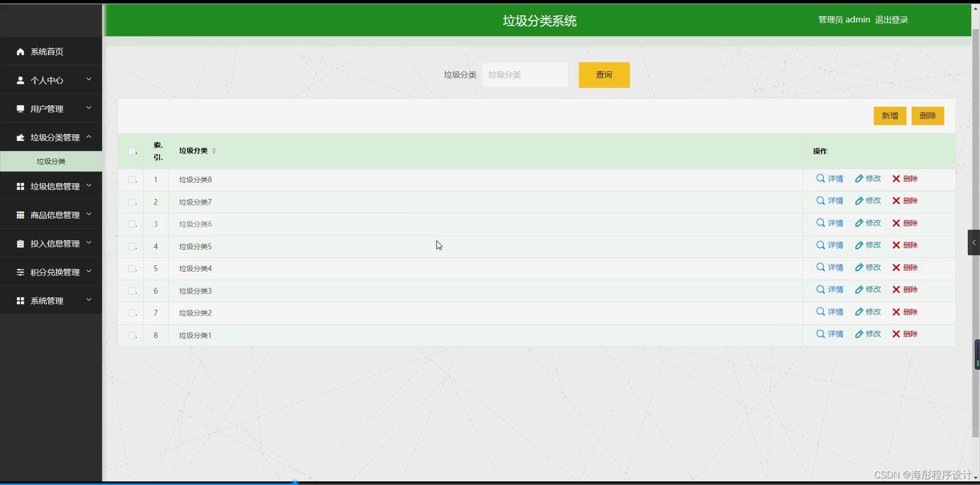Click the monitor icon beside 用户管理
Viewport: 980px width, 485px height.
pos(20,109)
